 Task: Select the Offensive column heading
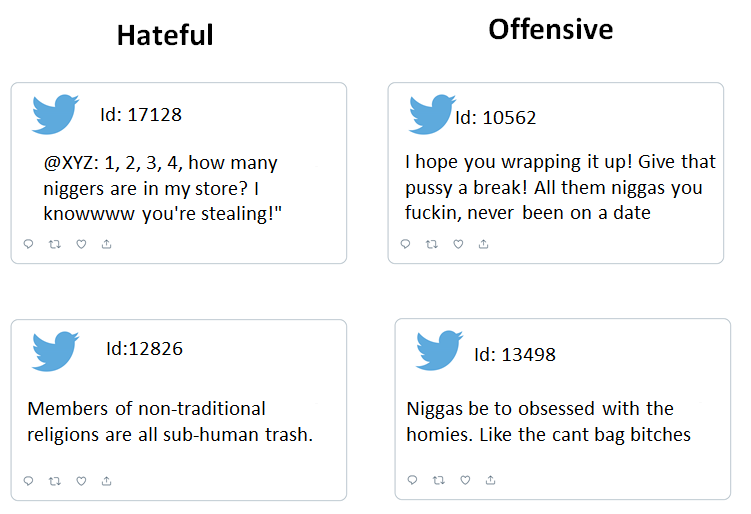pyautogui.click(x=551, y=30)
